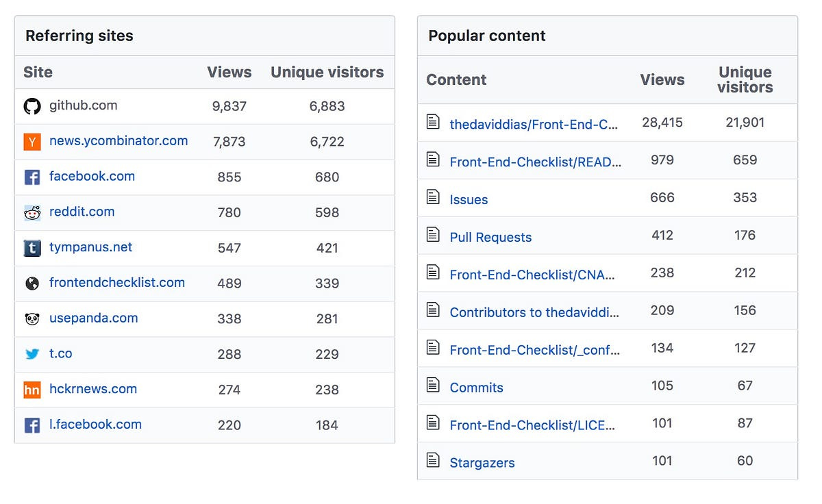This screenshot has width=822, height=504.
Task: Open the Front-End-Checklist/READ... content link
Action: point(536,162)
